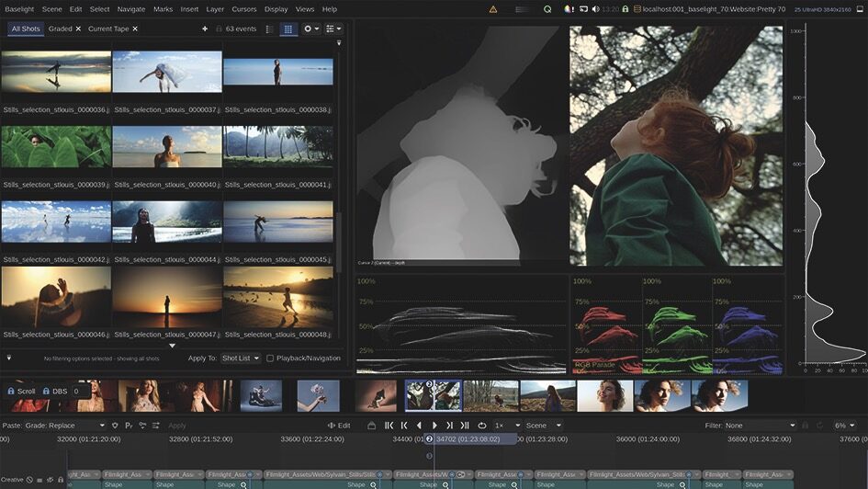The width and height of the screenshot is (868, 489).
Task: Select thumbnail Stills_selection_stlouis_0000047
Action: pos(166,294)
